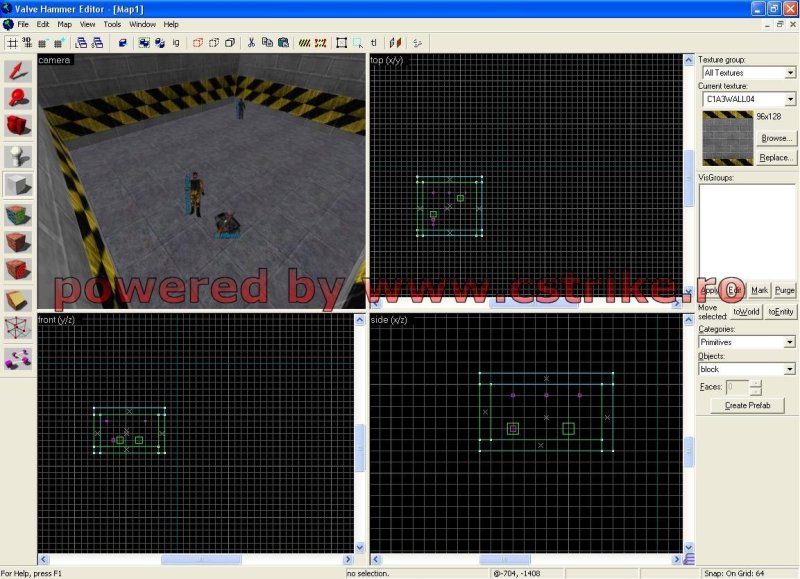Pick the Camera tool
This screenshot has width=800, height=579.
18,127
